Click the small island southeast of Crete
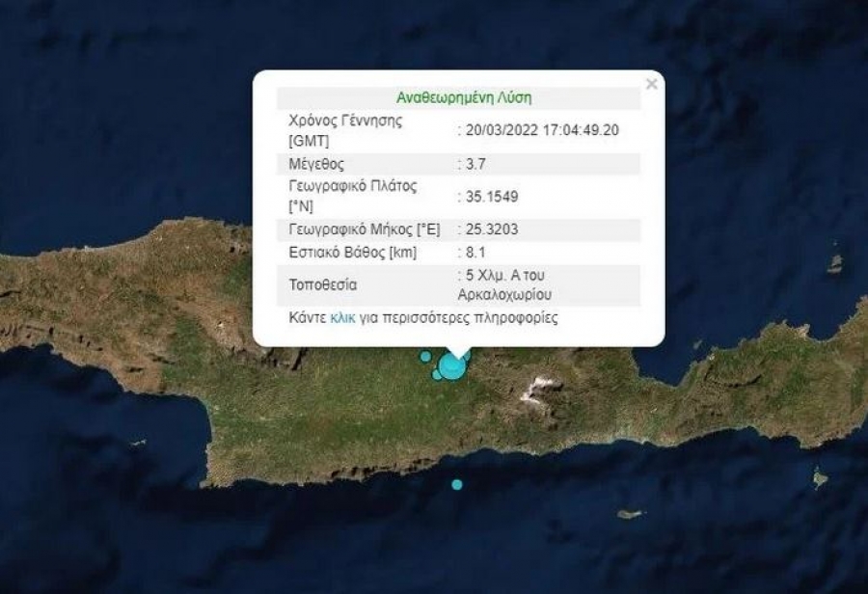 coord(630,514)
